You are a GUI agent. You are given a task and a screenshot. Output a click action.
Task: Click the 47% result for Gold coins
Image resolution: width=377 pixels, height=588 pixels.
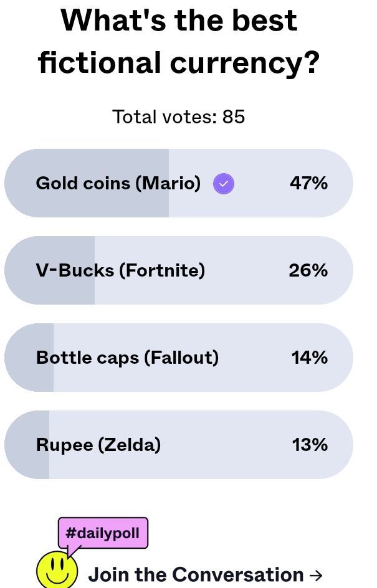pyautogui.click(x=308, y=183)
